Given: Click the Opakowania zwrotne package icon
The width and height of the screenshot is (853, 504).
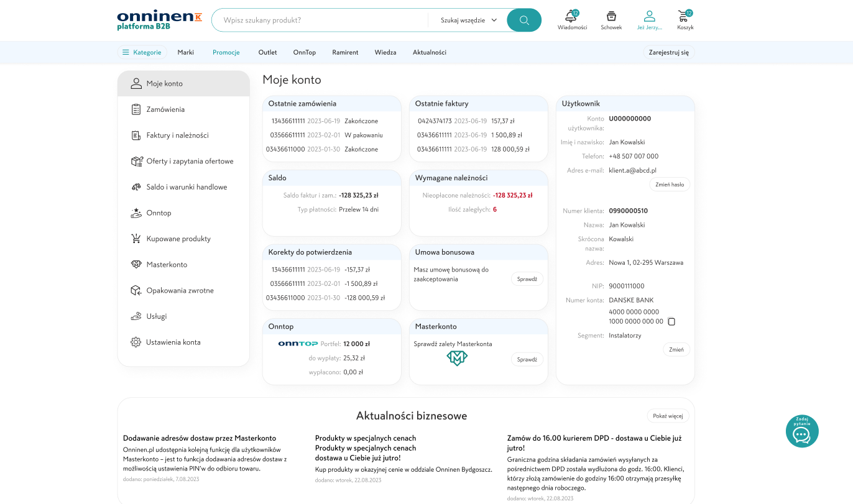Looking at the screenshot, I should point(136,290).
